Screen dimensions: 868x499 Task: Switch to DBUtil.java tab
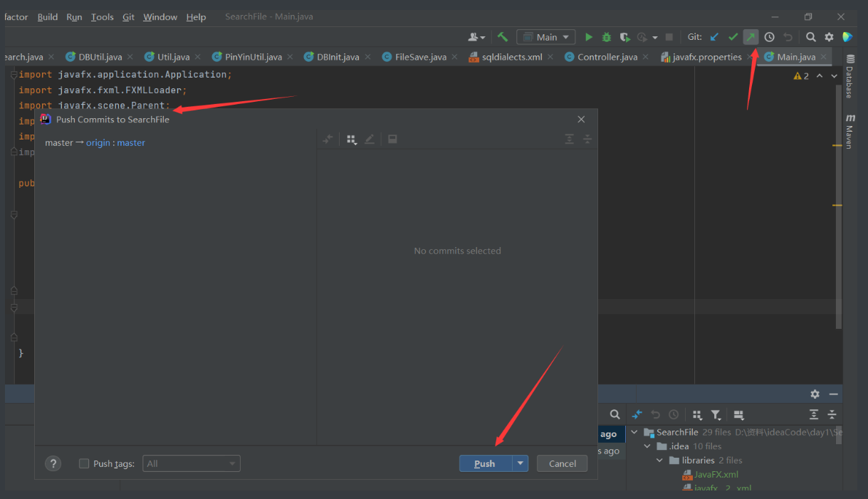pos(100,57)
